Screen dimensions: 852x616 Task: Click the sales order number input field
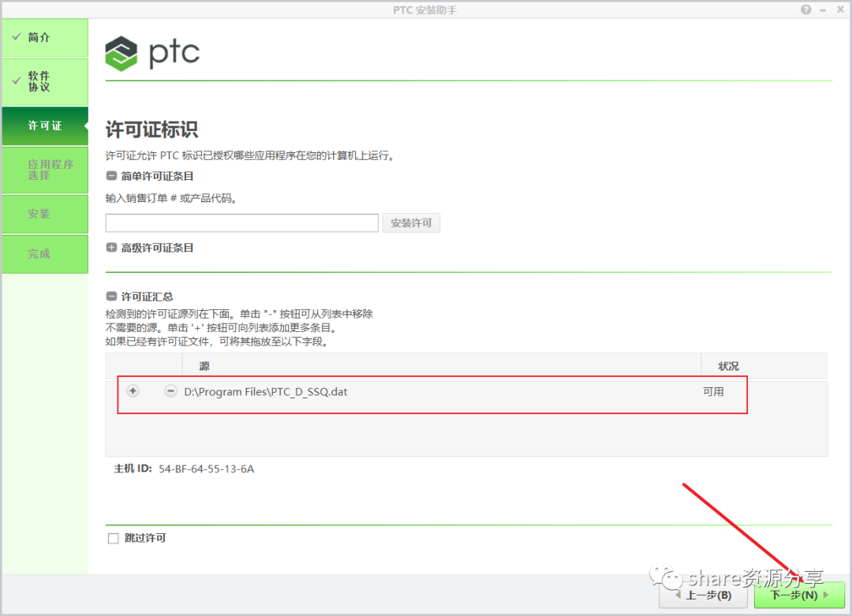[x=241, y=222]
